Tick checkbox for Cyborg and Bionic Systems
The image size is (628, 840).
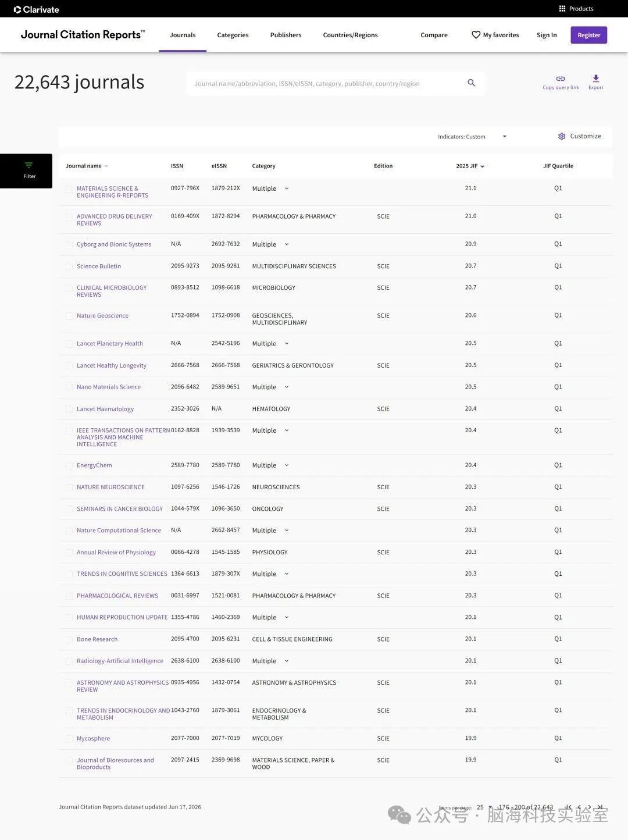tap(69, 245)
